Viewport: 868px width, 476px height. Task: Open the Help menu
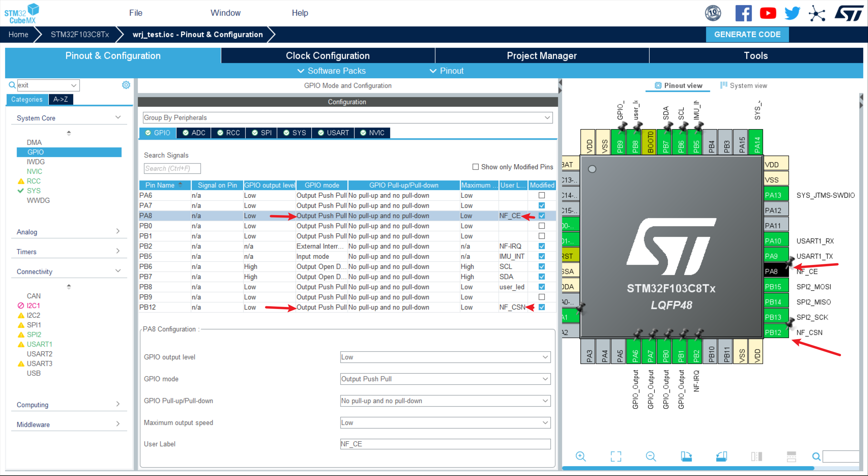click(300, 13)
